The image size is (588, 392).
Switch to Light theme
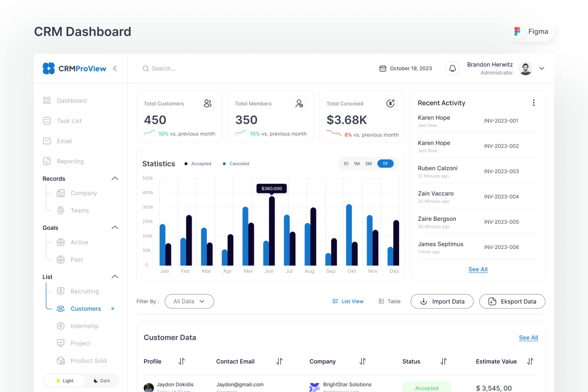64,381
